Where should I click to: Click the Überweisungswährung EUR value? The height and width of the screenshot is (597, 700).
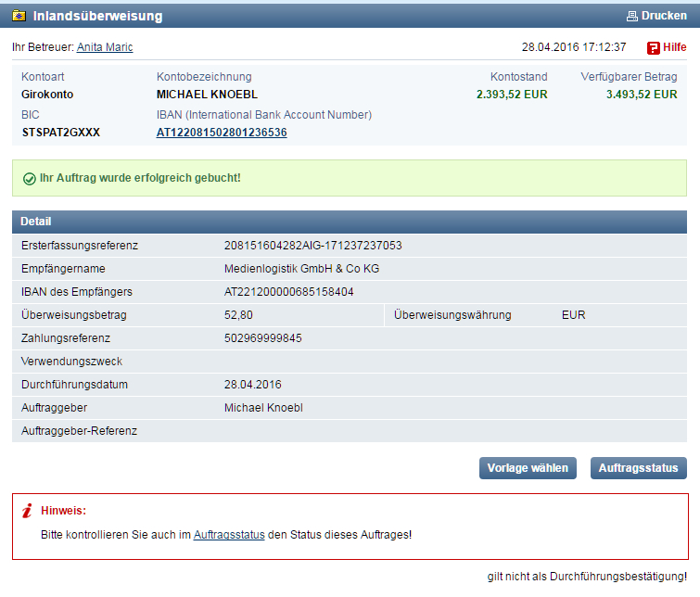pyautogui.click(x=573, y=315)
